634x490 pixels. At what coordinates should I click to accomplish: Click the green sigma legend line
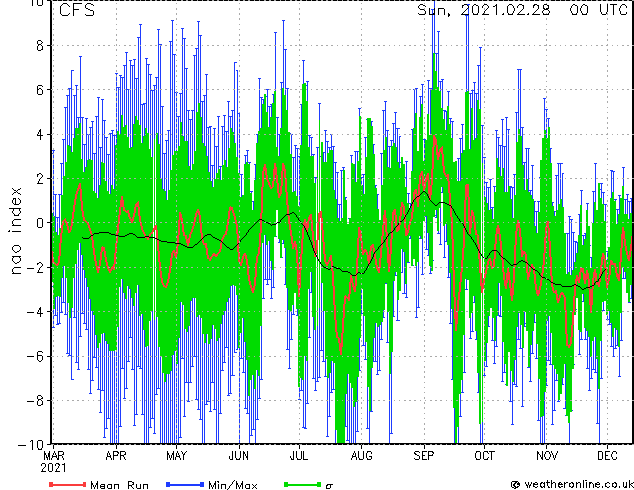click(303, 484)
